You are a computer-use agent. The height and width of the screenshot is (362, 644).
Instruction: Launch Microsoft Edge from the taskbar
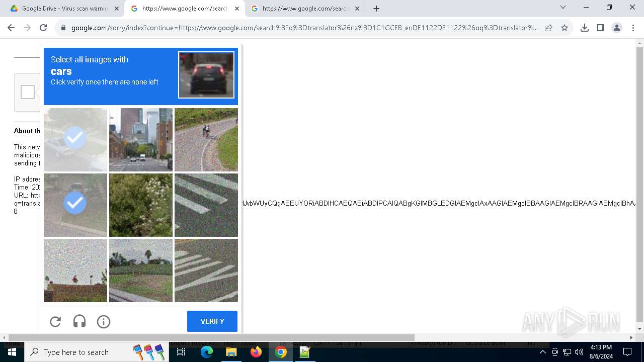pos(207,352)
